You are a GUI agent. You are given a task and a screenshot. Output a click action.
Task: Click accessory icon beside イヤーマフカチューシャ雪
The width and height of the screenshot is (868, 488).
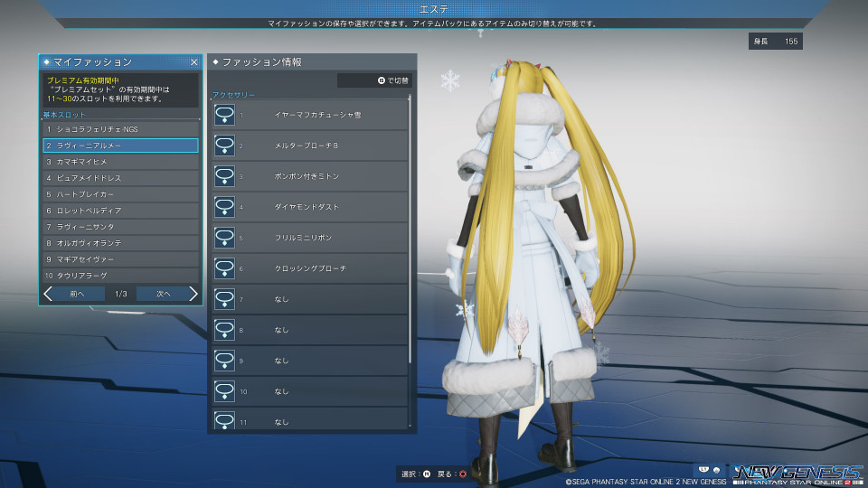point(224,115)
